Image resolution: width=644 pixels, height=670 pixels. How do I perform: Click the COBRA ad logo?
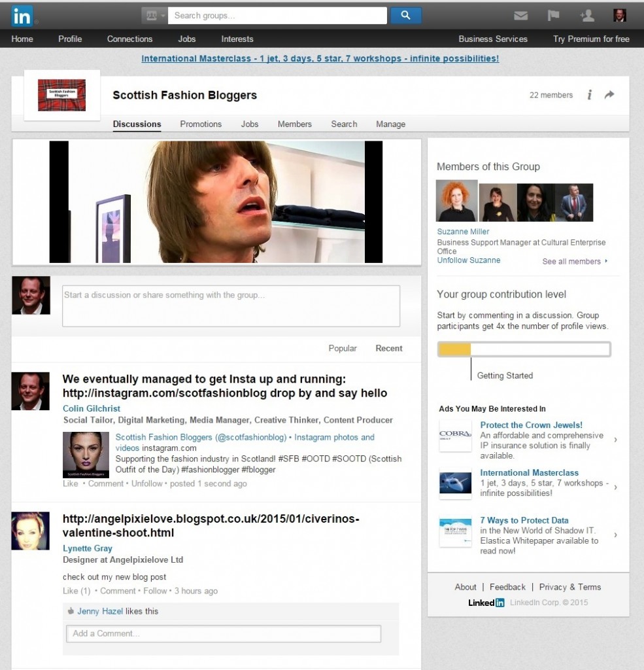click(455, 435)
